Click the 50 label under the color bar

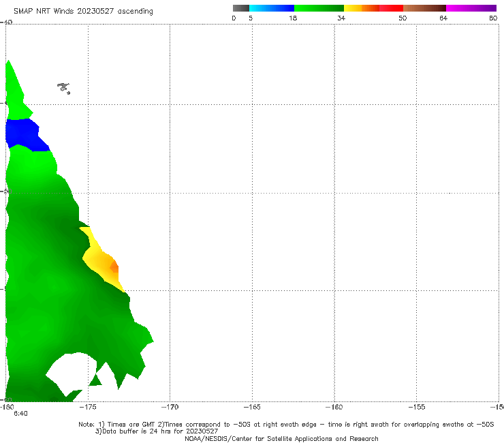pyautogui.click(x=403, y=18)
